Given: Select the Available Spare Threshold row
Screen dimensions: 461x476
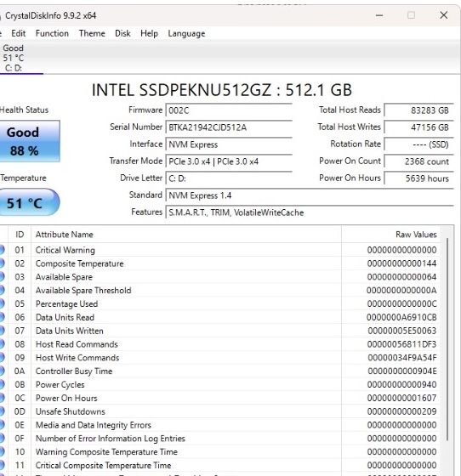Looking at the screenshot, I should point(220,290).
